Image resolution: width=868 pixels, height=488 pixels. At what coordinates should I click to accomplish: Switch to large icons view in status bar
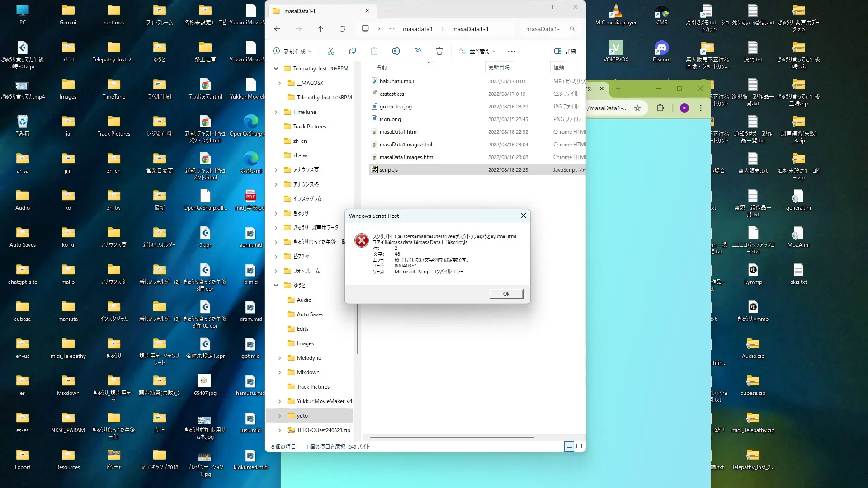(579, 446)
